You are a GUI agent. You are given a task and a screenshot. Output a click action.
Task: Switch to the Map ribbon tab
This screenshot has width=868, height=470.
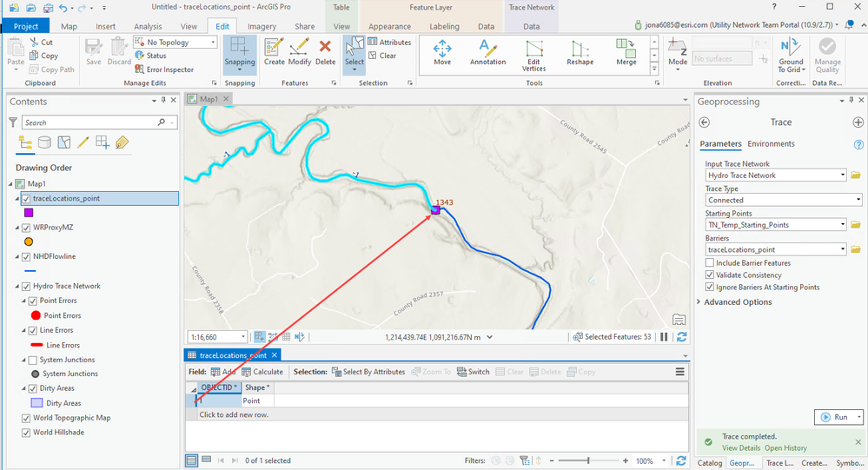pyautogui.click(x=70, y=26)
